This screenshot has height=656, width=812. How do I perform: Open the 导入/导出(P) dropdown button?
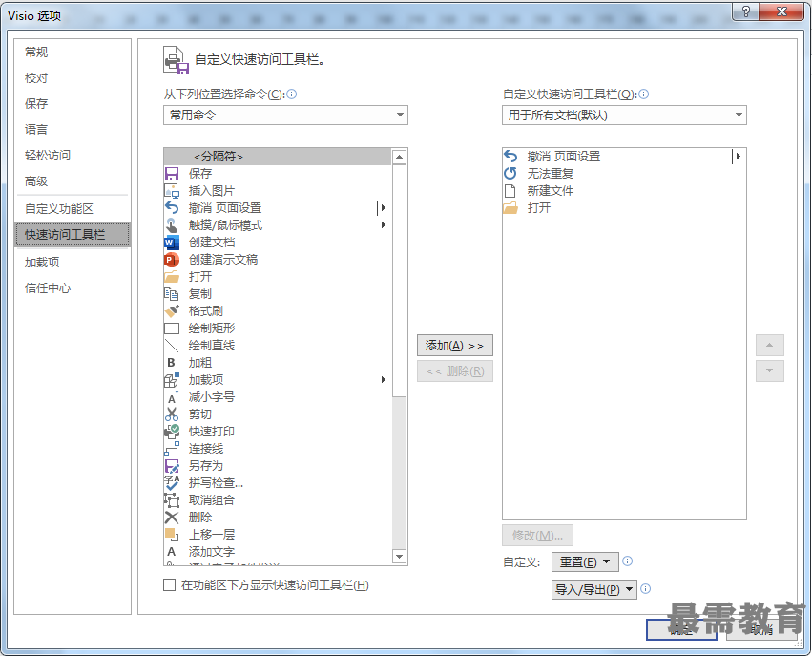(x=594, y=590)
